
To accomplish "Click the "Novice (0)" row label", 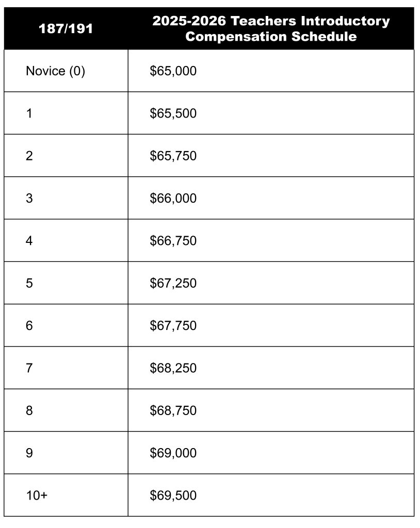I will [x=55, y=71].
